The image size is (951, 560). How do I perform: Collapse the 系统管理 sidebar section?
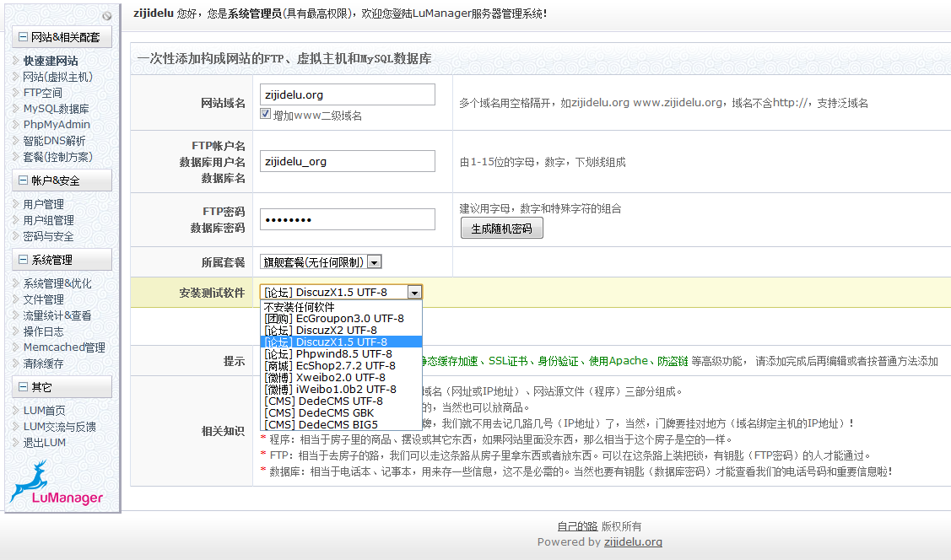(24, 260)
